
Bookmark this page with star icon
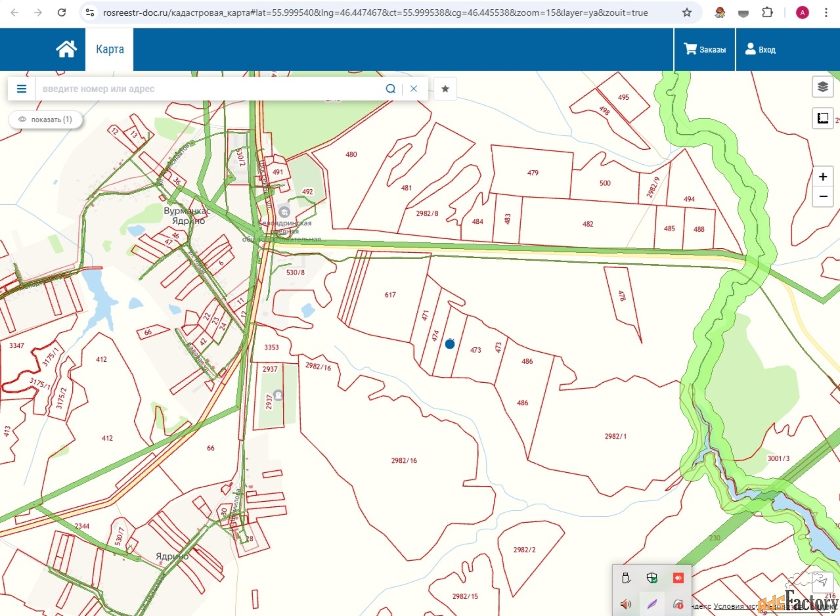687,12
